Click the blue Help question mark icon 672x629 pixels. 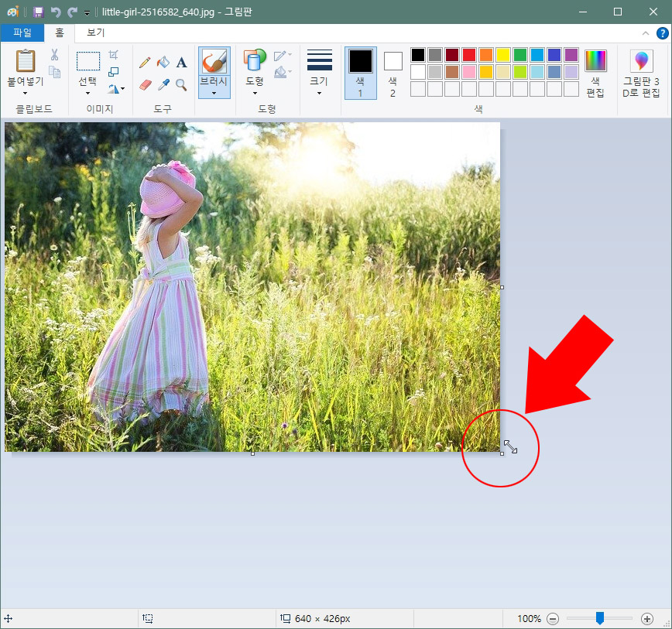pos(663,33)
